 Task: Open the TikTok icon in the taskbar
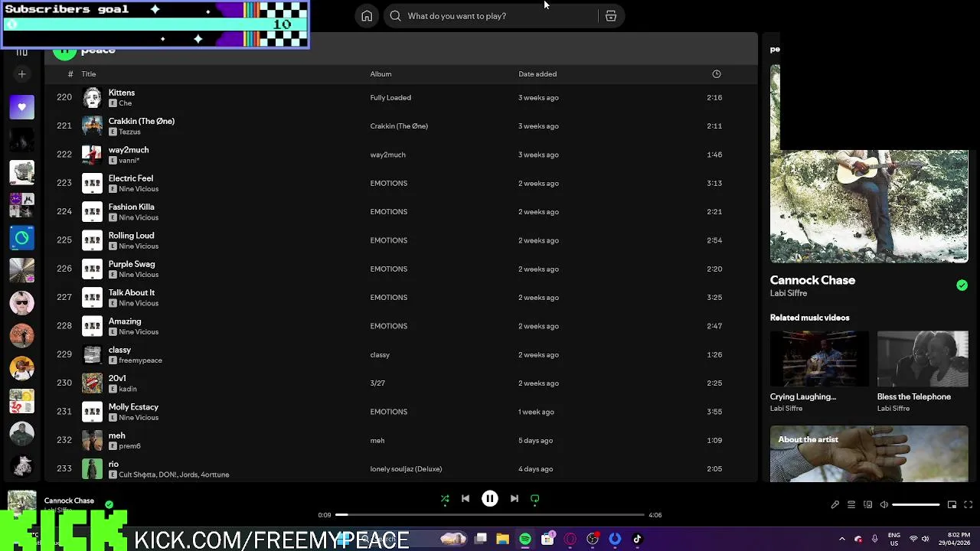click(x=637, y=540)
